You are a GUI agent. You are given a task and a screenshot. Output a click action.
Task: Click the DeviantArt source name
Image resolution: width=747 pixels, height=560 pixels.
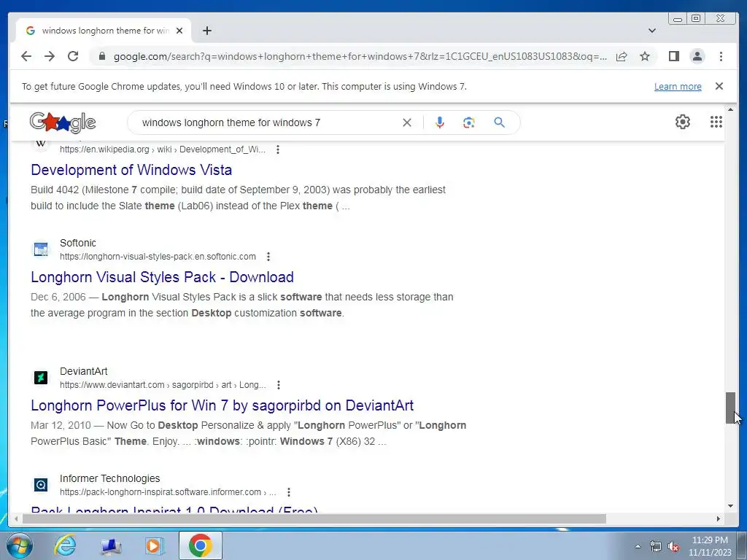[83, 371]
